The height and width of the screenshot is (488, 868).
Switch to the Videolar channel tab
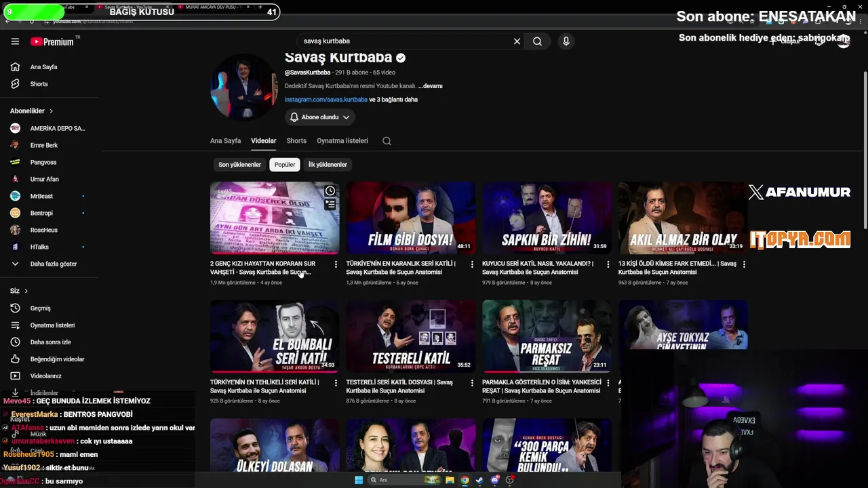[264, 141]
